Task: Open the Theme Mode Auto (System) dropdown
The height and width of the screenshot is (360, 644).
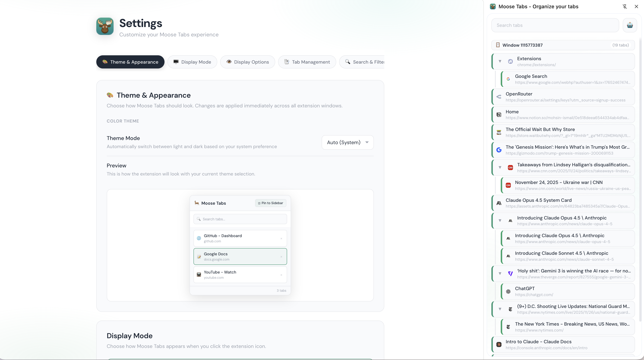Action: click(x=347, y=143)
